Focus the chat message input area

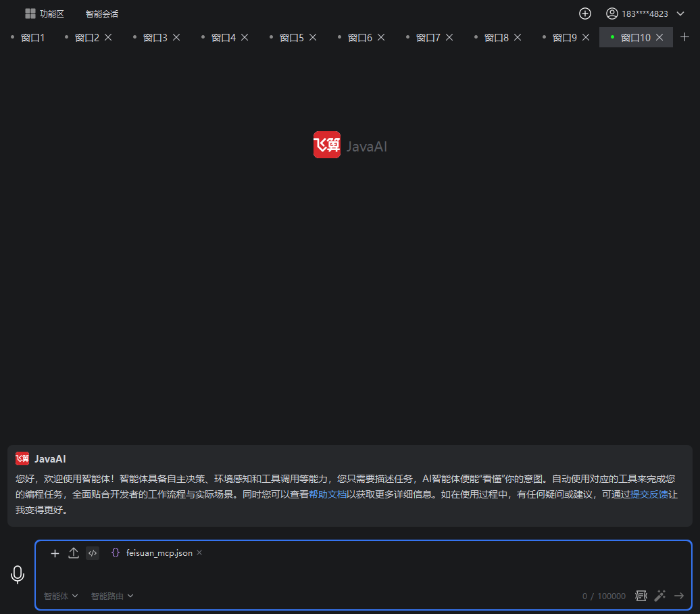point(364,574)
